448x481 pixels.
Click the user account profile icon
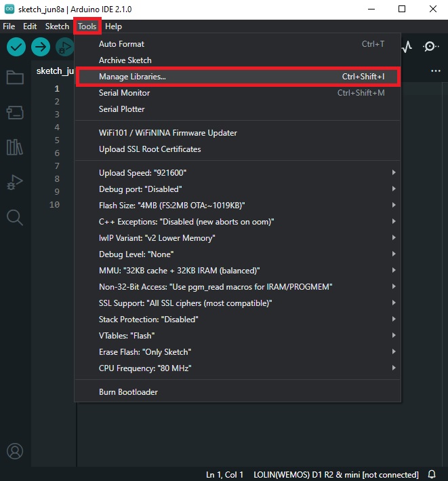pyautogui.click(x=15, y=451)
